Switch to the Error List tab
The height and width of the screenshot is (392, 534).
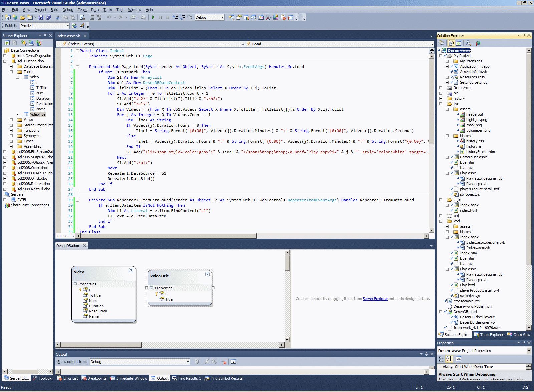pyautogui.click(x=67, y=378)
